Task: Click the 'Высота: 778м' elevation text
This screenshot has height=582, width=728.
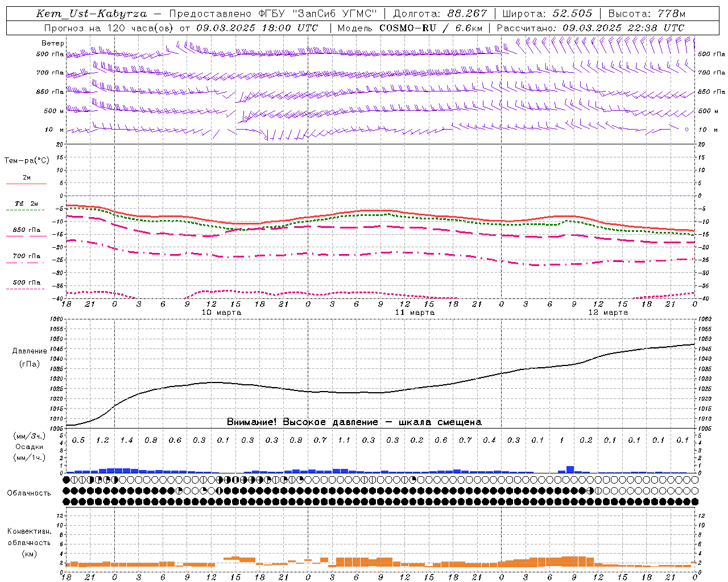Action: (x=647, y=14)
